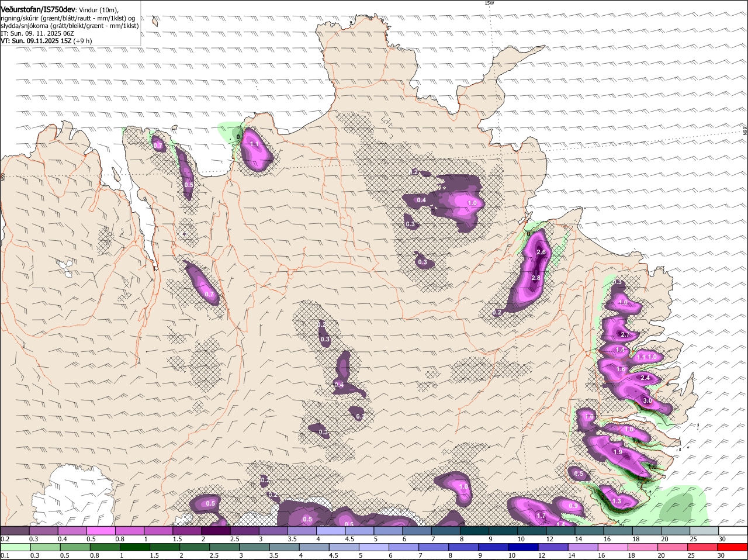This screenshot has width=748, height=560.
Task: Select the snow-scale legend swatch labeled 0.8
Action: (130, 531)
